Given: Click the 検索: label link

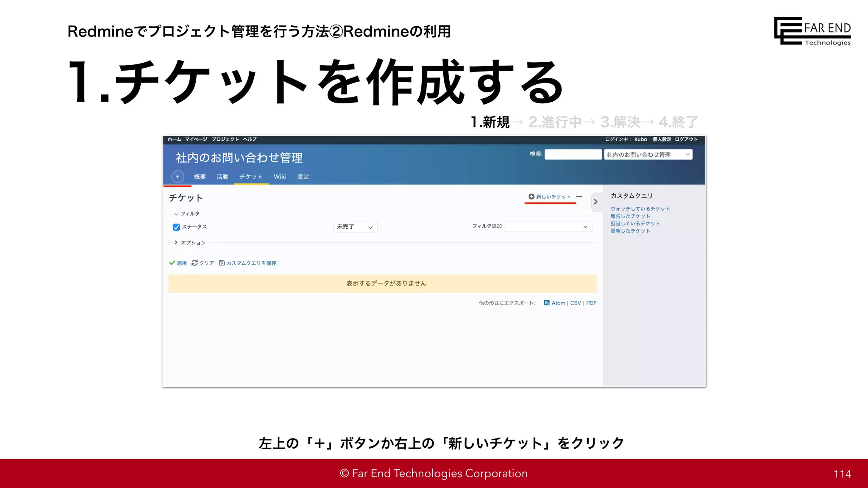Looking at the screenshot, I should pyautogui.click(x=536, y=154).
